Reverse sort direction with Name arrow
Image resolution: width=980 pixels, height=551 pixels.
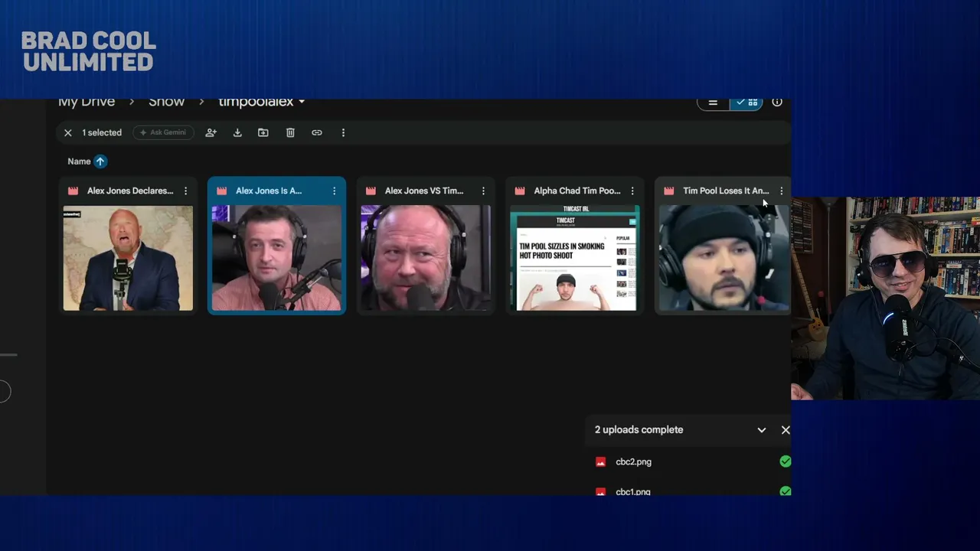click(x=100, y=161)
